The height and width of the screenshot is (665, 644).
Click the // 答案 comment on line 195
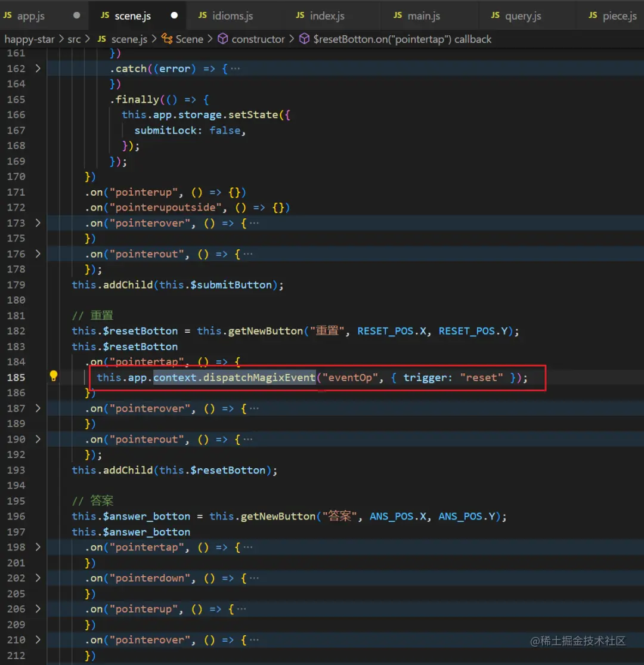pos(92,501)
